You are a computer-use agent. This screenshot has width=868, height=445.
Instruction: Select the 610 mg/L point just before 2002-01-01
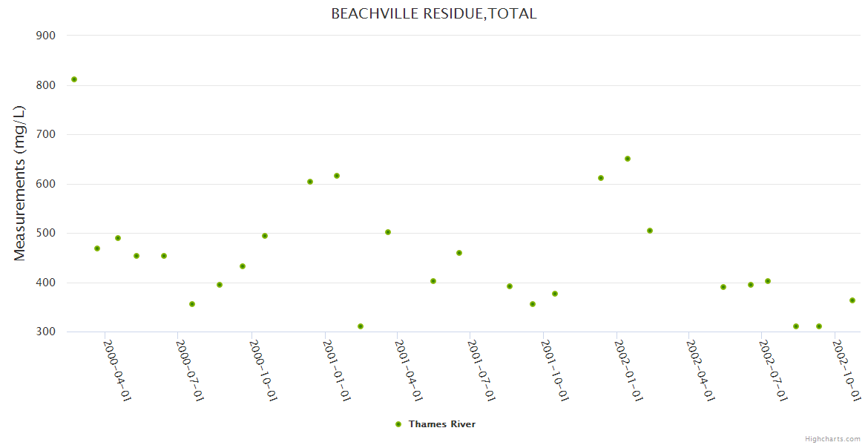click(x=601, y=178)
